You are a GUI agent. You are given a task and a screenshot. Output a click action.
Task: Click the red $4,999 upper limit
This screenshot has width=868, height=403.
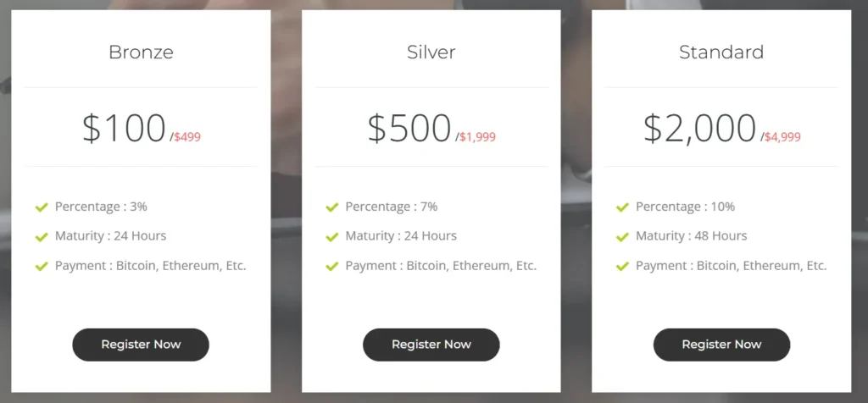coord(782,137)
